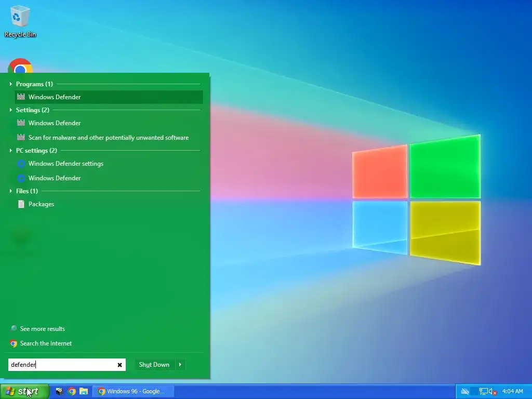
Task: Click the OneDrive cloud tray icon
Action: [465, 392]
